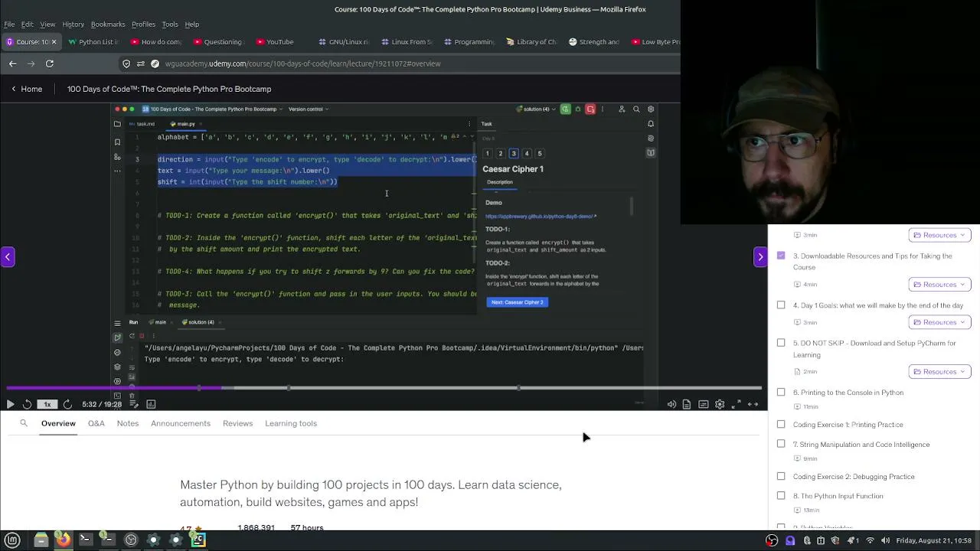Open the Linux Mint start menu
This screenshot has height=551, width=980.
pos(11,540)
